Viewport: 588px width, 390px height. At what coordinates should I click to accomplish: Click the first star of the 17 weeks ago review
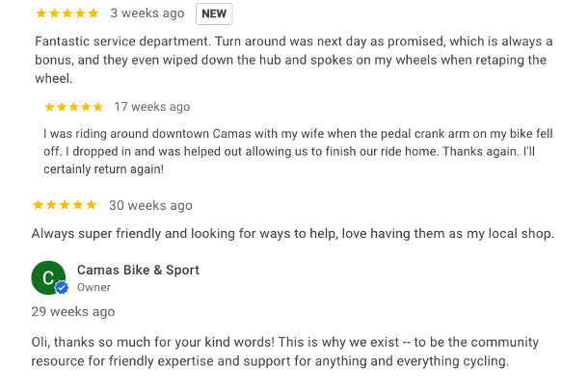[50, 107]
